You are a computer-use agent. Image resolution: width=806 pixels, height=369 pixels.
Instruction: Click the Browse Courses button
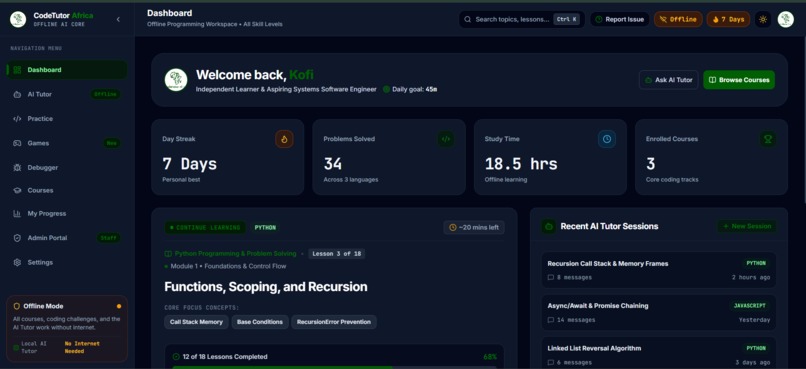pos(739,80)
